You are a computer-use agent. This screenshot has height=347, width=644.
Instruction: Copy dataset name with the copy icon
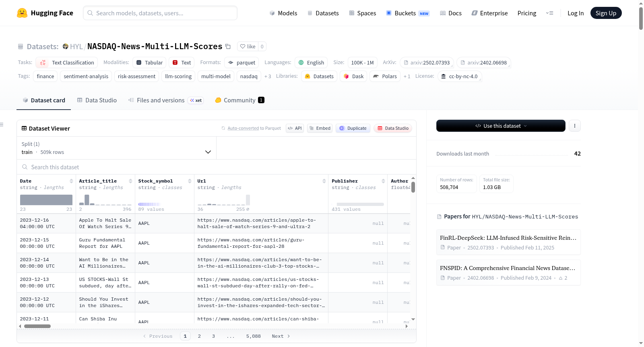pyautogui.click(x=228, y=46)
